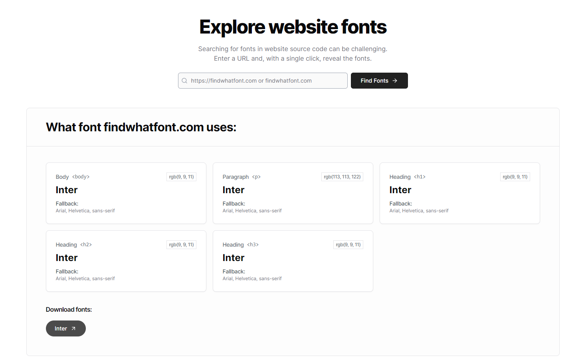Select the Heading <h2> card label
588x364 pixels.
74,245
